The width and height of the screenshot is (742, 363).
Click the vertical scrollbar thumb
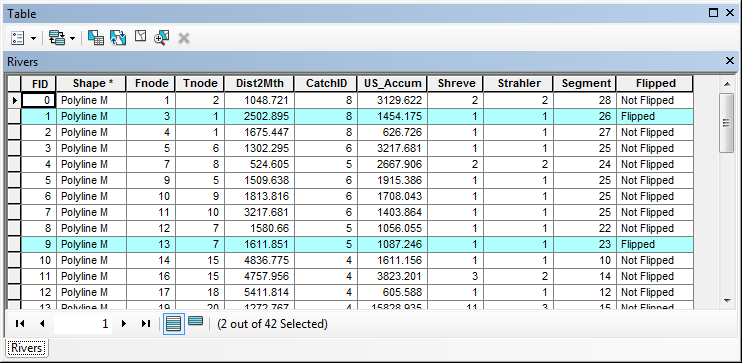point(727,123)
